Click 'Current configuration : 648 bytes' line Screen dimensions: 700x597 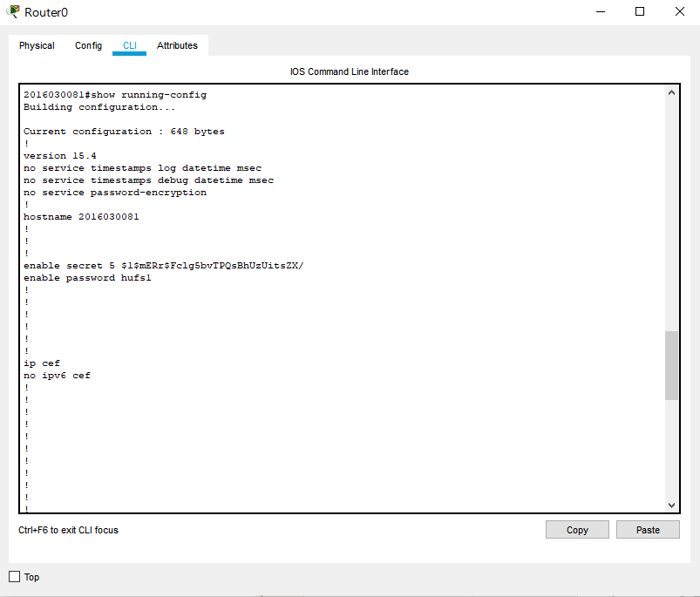tap(124, 132)
